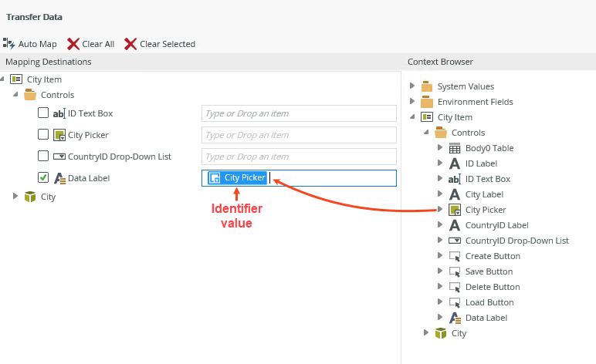Click the red Clear All X icon
596x364 pixels.
pyautogui.click(x=73, y=44)
